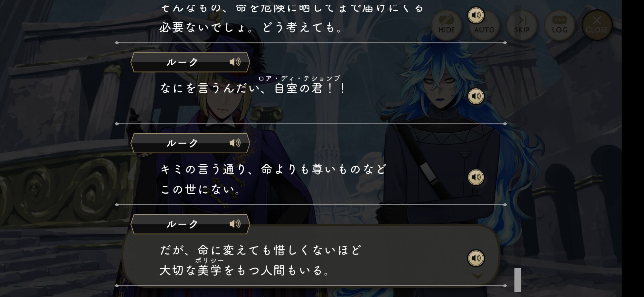
Task: Close the log with the CLOSE button
Action: (x=597, y=25)
